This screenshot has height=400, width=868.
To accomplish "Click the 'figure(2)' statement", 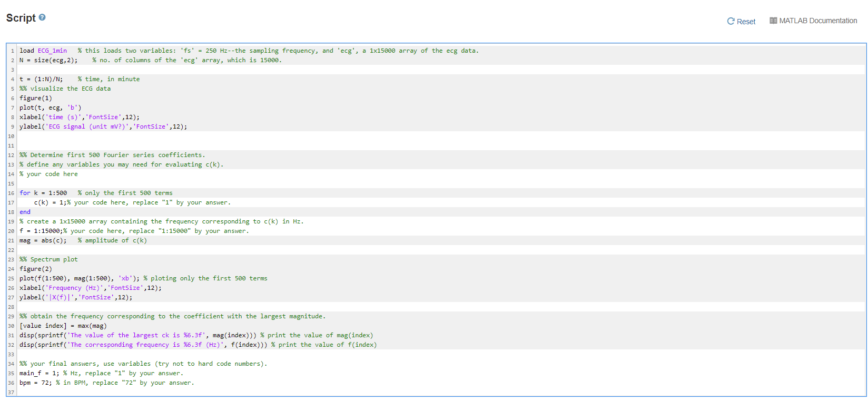I will tap(36, 269).
